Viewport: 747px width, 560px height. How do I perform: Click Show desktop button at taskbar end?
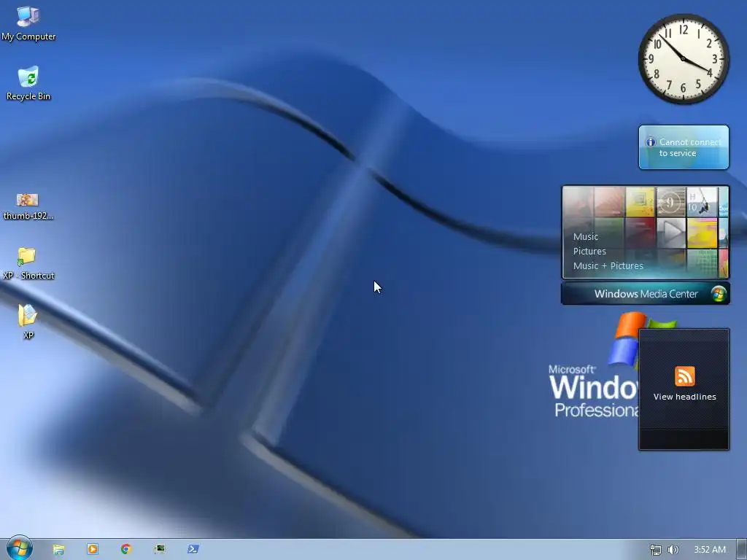coord(742,550)
